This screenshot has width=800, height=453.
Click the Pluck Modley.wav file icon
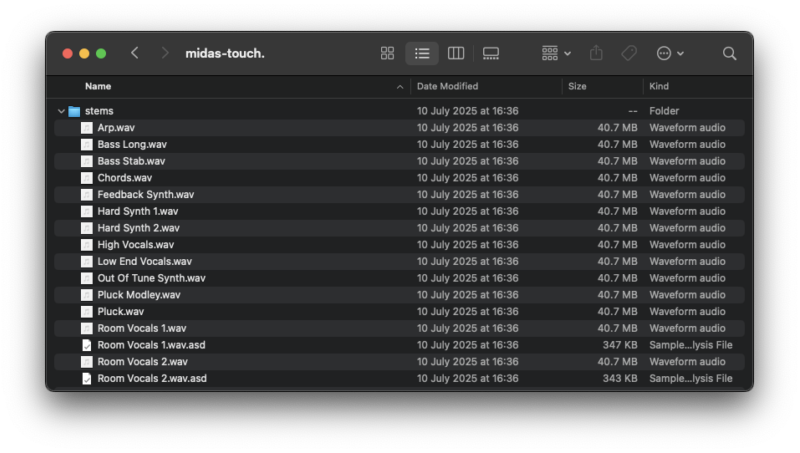pyautogui.click(x=87, y=295)
